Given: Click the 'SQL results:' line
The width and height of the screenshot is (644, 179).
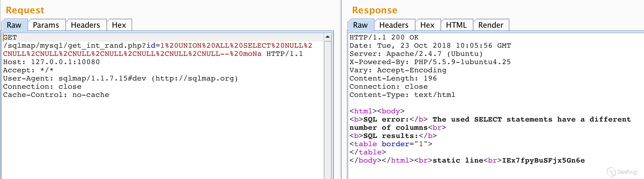Looking at the screenshot, I should (393, 136).
